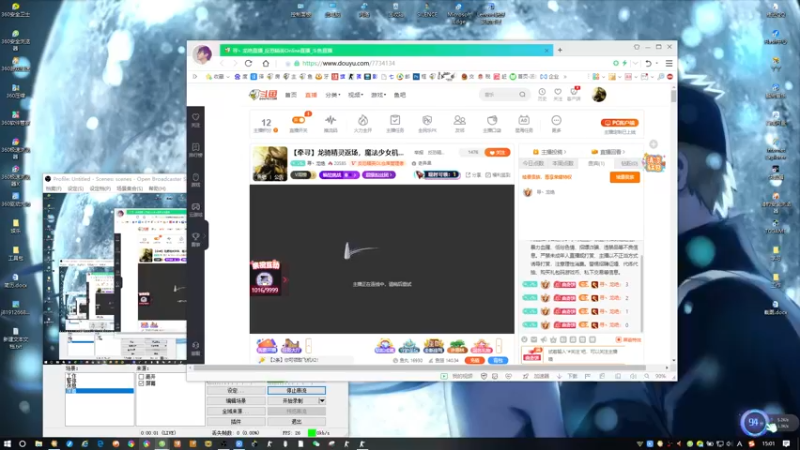This screenshot has height=450, width=800.
Task: Check the first source checkbox in OBS
Action: pos(141,377)
